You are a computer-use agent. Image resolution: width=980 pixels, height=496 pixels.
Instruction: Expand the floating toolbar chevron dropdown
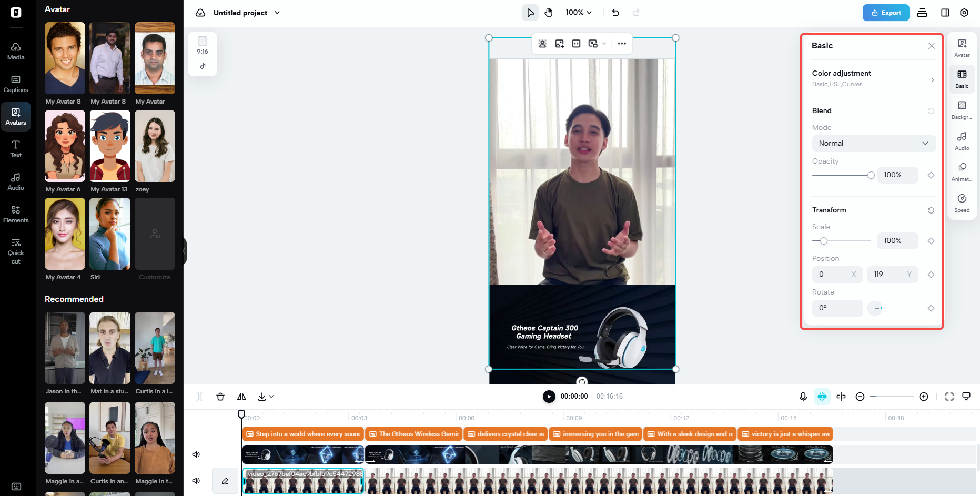(x=604, y=44)
